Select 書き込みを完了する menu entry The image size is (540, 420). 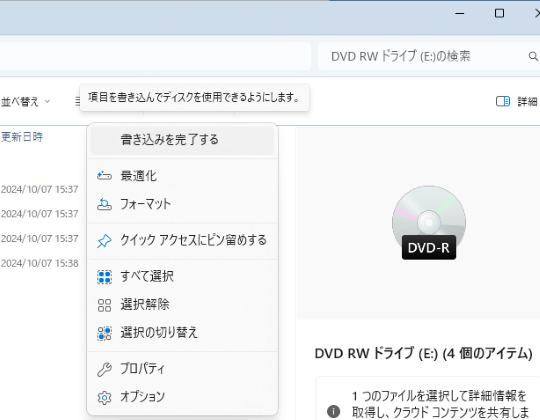point(182,140)
